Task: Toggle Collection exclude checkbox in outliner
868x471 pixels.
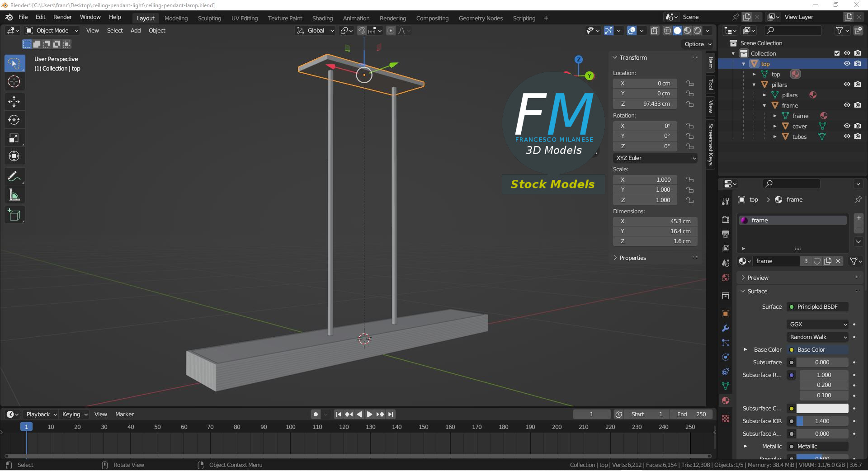Action: (x=837, y=53)
